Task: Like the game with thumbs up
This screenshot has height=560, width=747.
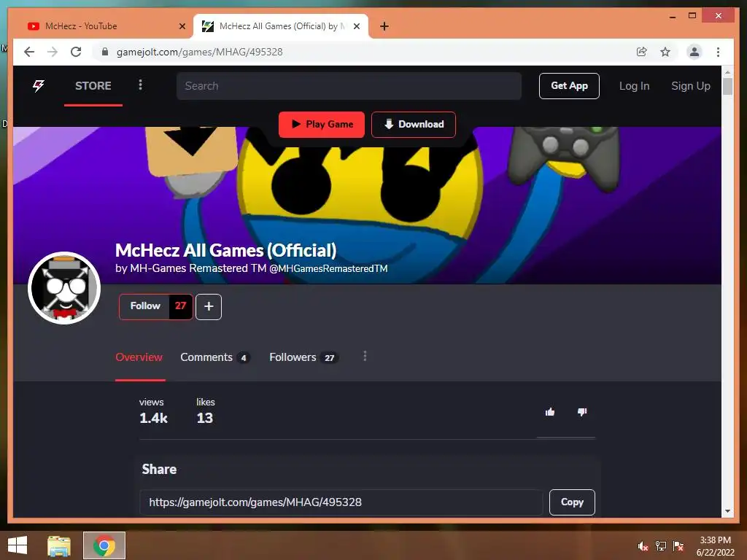Action: [550, 412]
